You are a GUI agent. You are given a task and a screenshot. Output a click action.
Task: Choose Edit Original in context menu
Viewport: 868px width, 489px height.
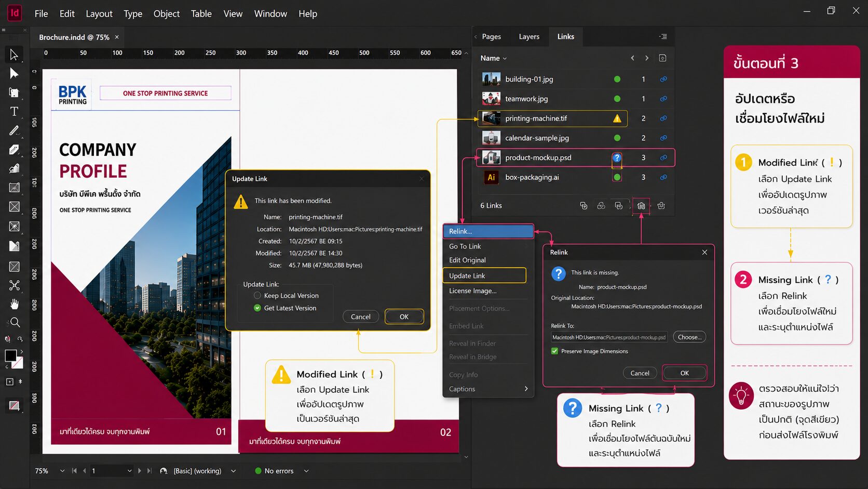click(467, 260)
